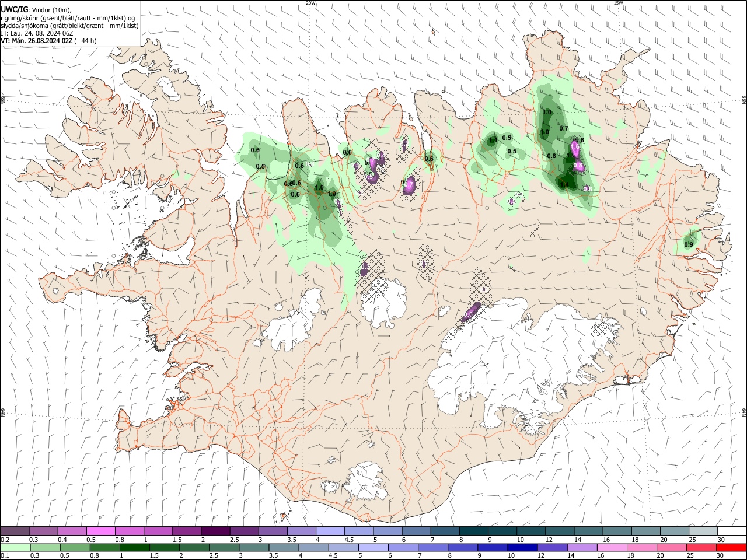Select the upper legend swatch between 18 and 20
The image size is (747, 560).
click(x=646, y=531)
